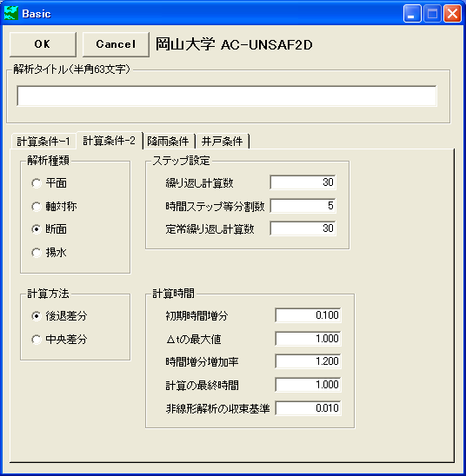Click the Basic app icon in title bar

pos(11,14)
